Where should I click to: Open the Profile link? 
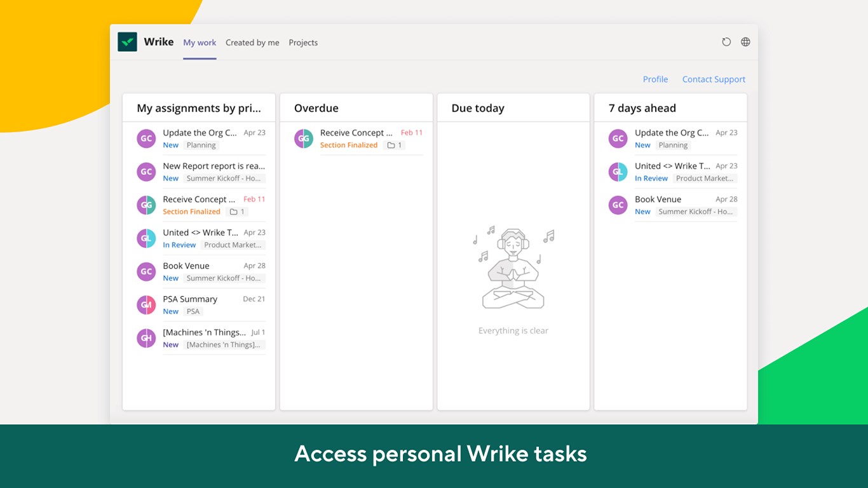(655, 79)
